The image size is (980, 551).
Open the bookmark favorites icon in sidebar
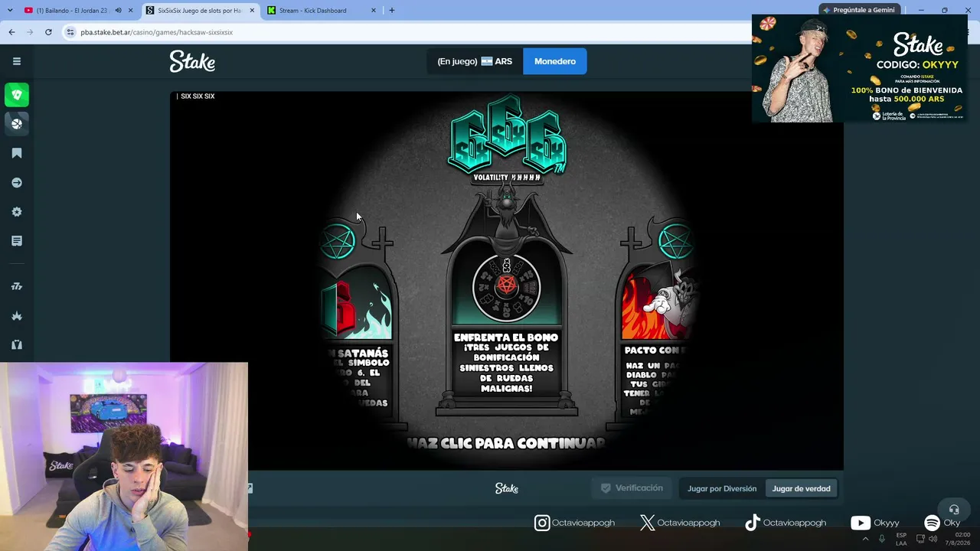(17, 153)
